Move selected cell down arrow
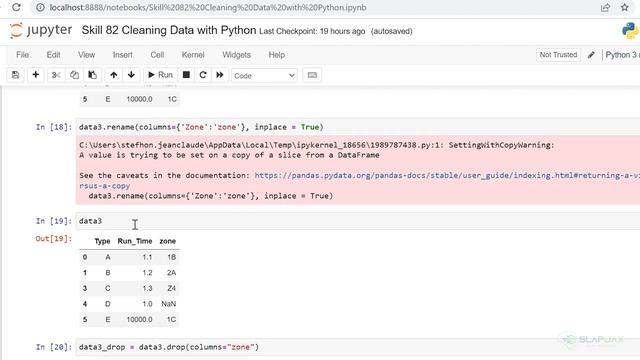Screen dimensions: 640x360 (131, 75)
